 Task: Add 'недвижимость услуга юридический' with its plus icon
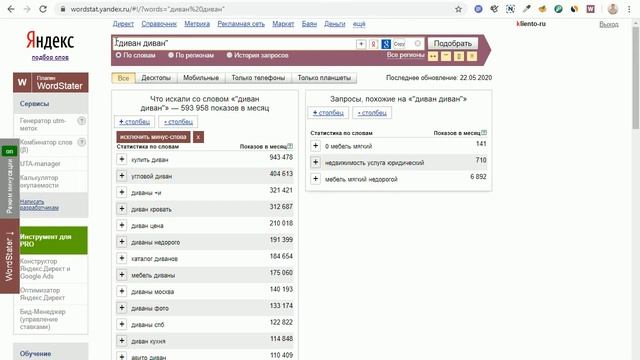click(x=316, y=162)
